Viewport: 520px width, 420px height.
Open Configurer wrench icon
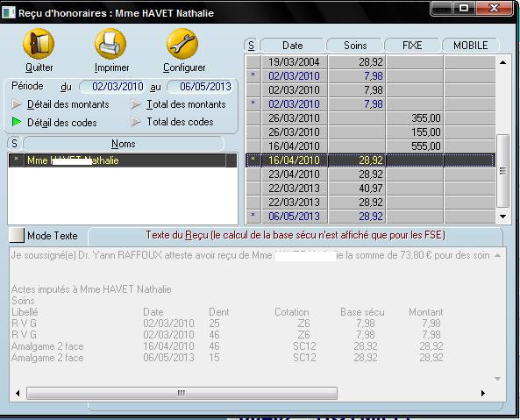click(182, 44)
